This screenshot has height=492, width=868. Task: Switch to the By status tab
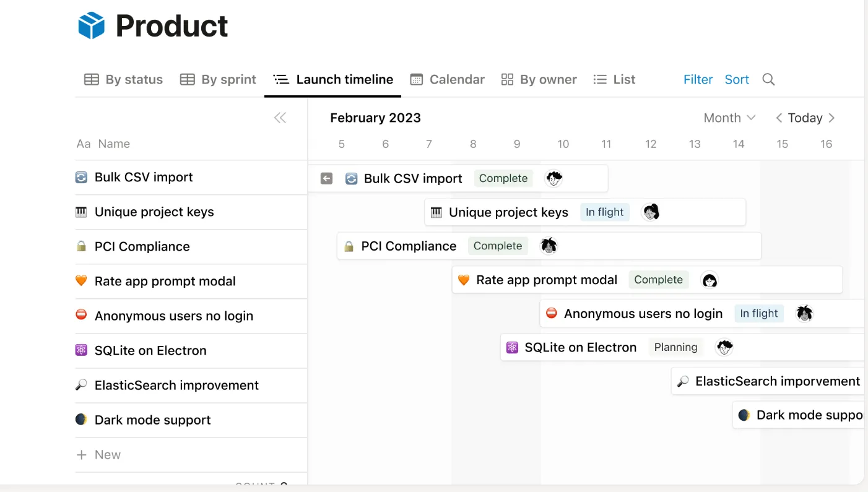point(123,79)
